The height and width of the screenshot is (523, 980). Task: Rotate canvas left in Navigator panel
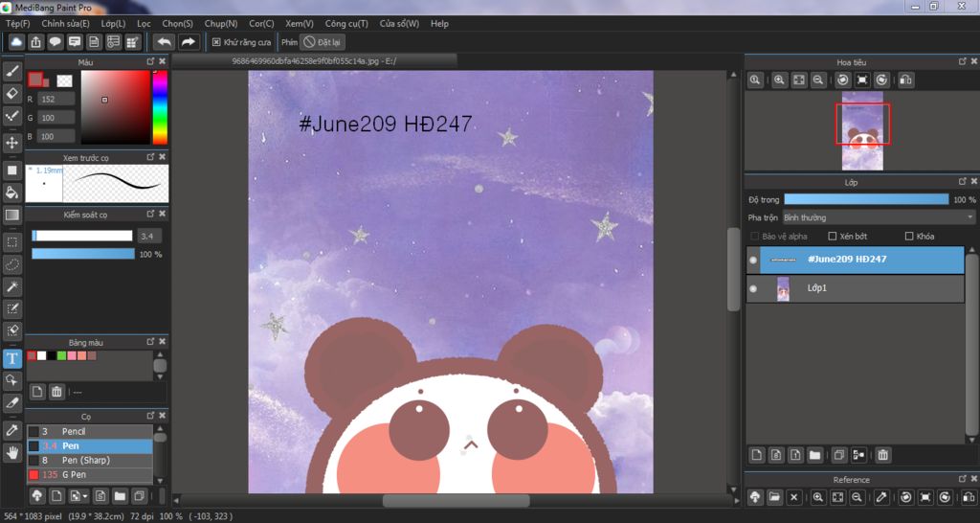[x=843, y=80]
